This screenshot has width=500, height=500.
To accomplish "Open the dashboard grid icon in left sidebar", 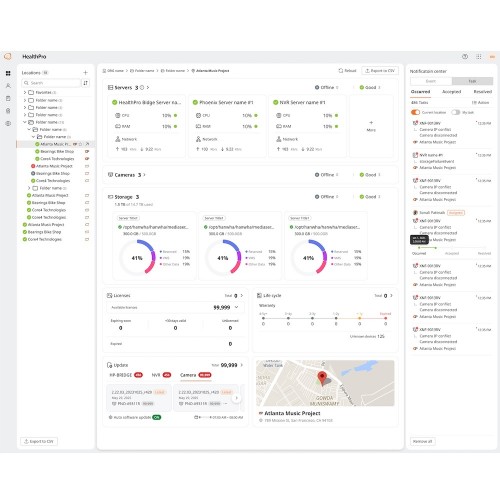I will point(8,73).
